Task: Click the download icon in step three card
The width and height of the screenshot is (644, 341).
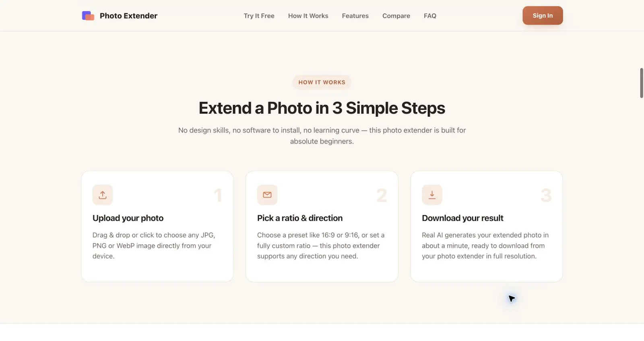Action: tap(432, 195)
